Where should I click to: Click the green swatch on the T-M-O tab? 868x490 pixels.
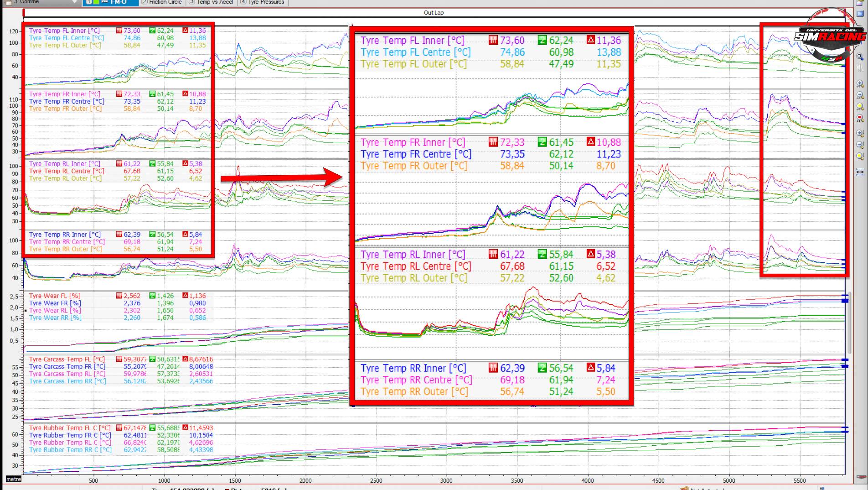[96, 2]
